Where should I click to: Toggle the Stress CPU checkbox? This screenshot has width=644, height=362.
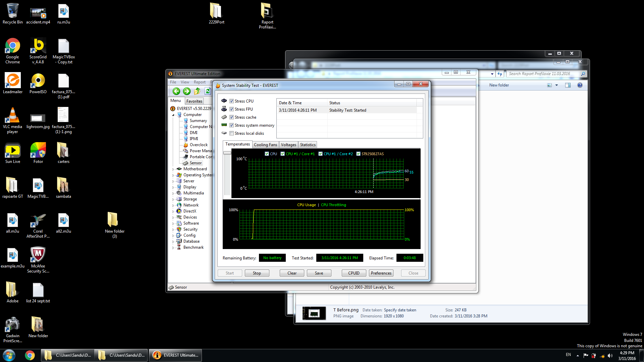pos(231,101)
